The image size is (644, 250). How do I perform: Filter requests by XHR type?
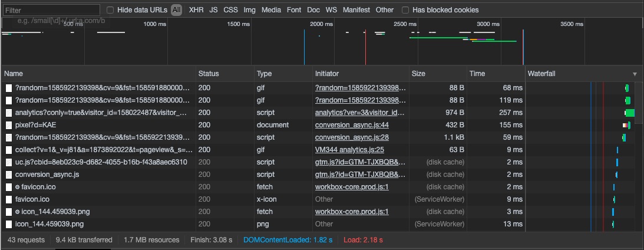(196, 10)
